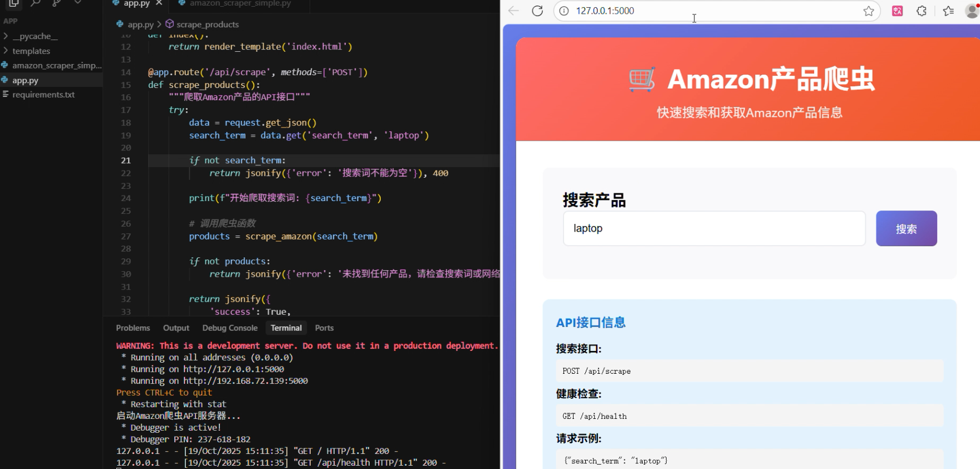
Task: Click the 健康检查 label
Action: coord(579,394)
